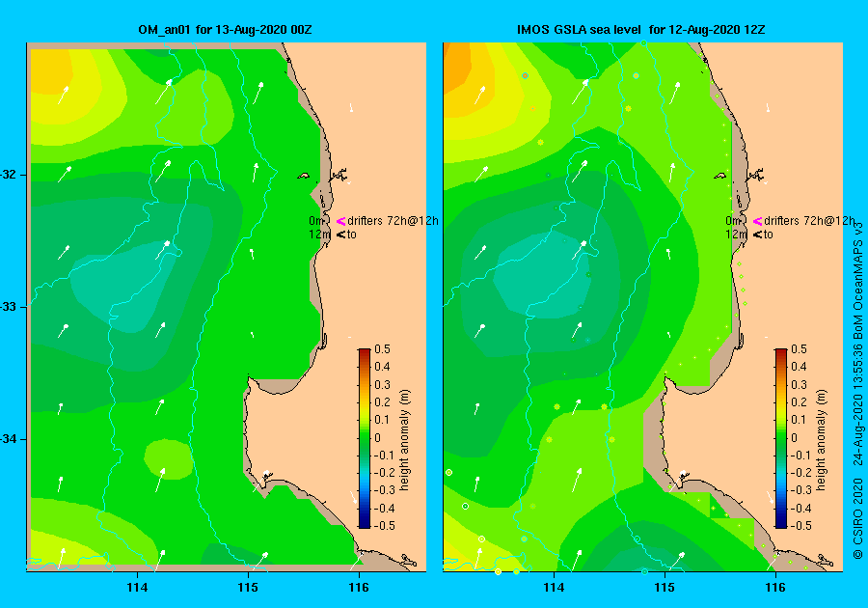
Task: Click the 'IMOS GSLA sea level for 12-Aug-2020 12Z' title
Action: click(640, 30)
